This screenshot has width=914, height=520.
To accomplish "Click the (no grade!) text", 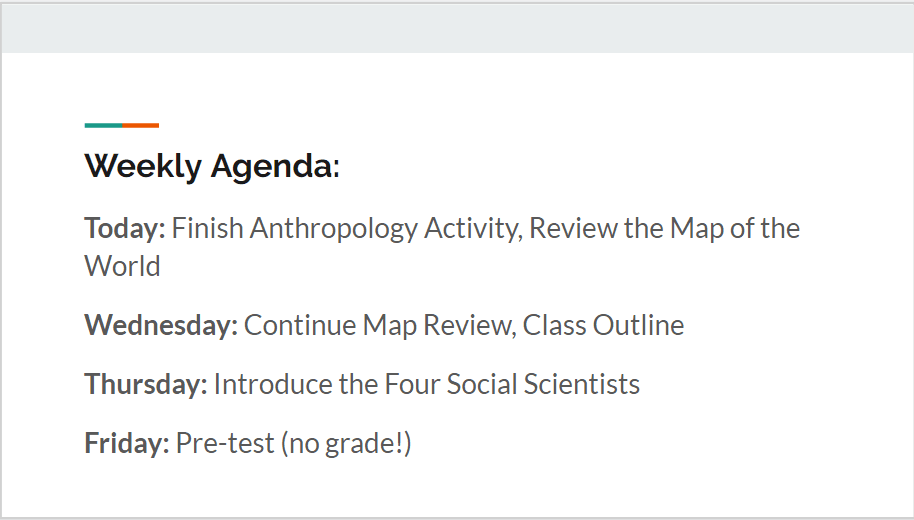I will (x=346, y=444).
